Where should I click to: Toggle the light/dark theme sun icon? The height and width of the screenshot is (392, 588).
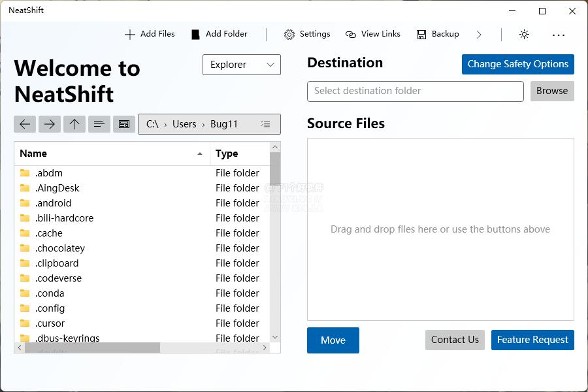(x=524, y=35)
